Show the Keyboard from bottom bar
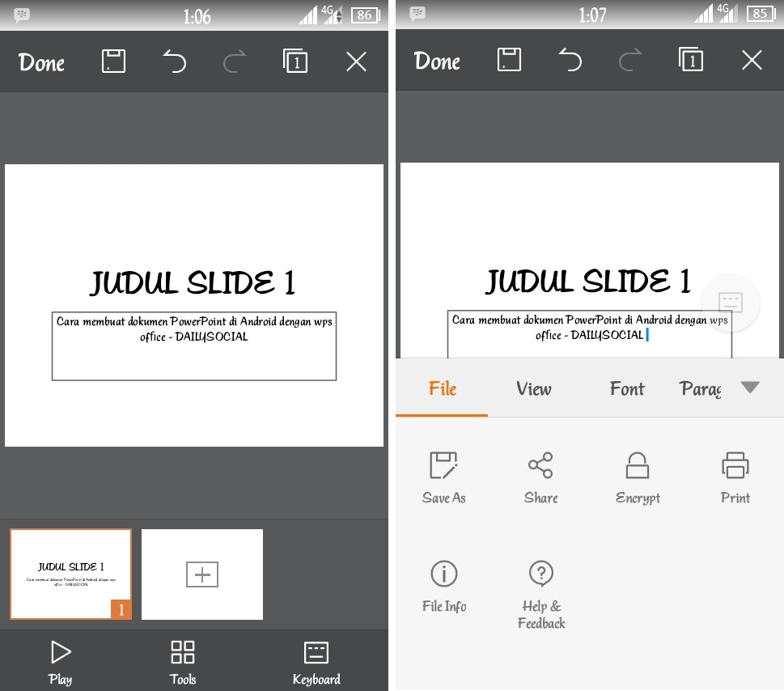Screen dimensions: 784x691 [316, 663]
